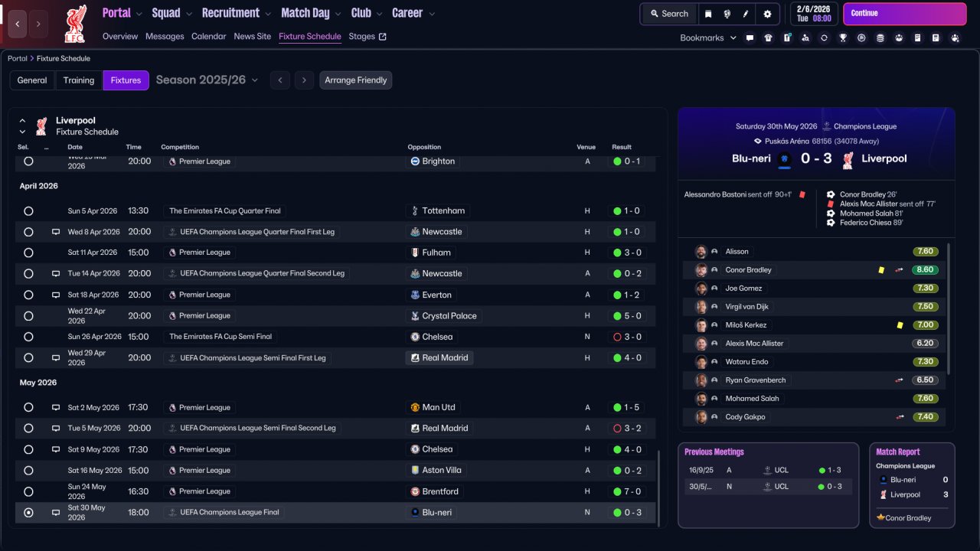
Task: Click the globe icon in top toolbar
Action: (727, 14)
